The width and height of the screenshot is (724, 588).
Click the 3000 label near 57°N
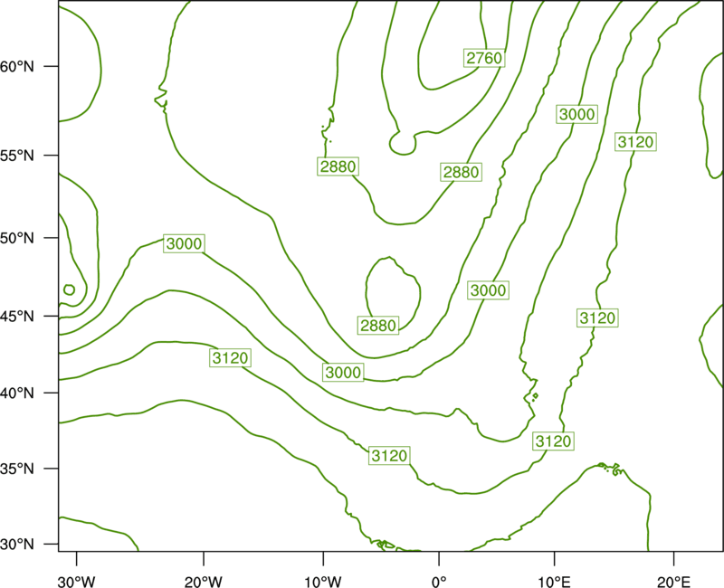(577, 115)
